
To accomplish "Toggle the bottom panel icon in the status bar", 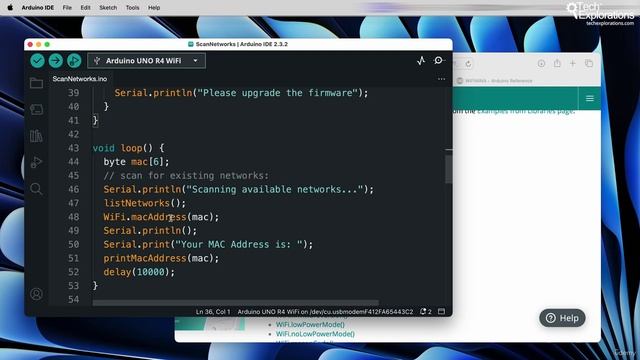I will click(441, 311).
